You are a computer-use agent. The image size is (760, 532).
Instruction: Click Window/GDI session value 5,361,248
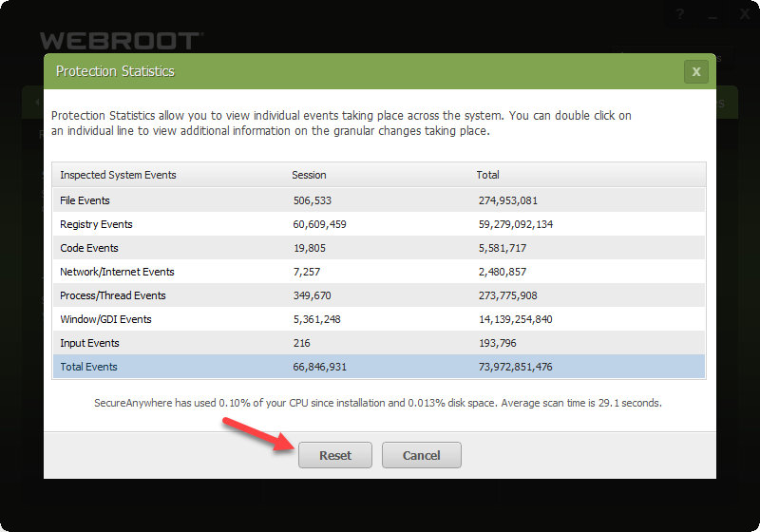(x=316, y=319)
